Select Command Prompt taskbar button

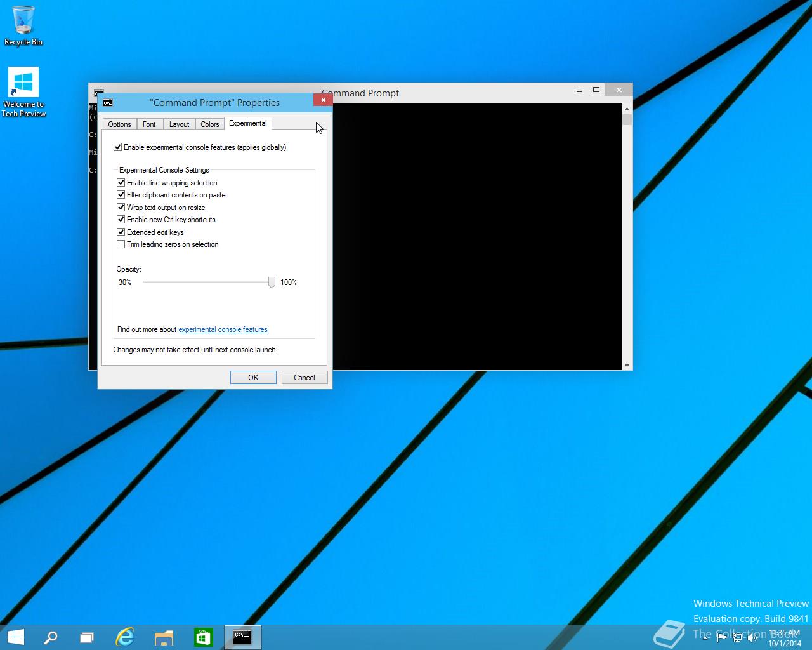[x=242, y=637]
